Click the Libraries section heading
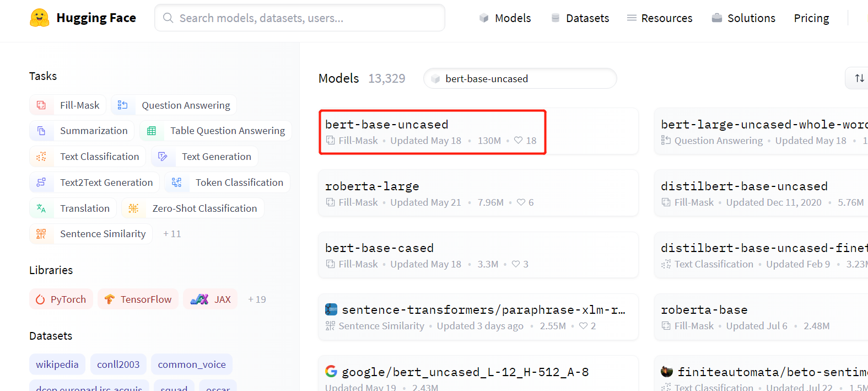The image size is (868, 391). tap(51, 270)
